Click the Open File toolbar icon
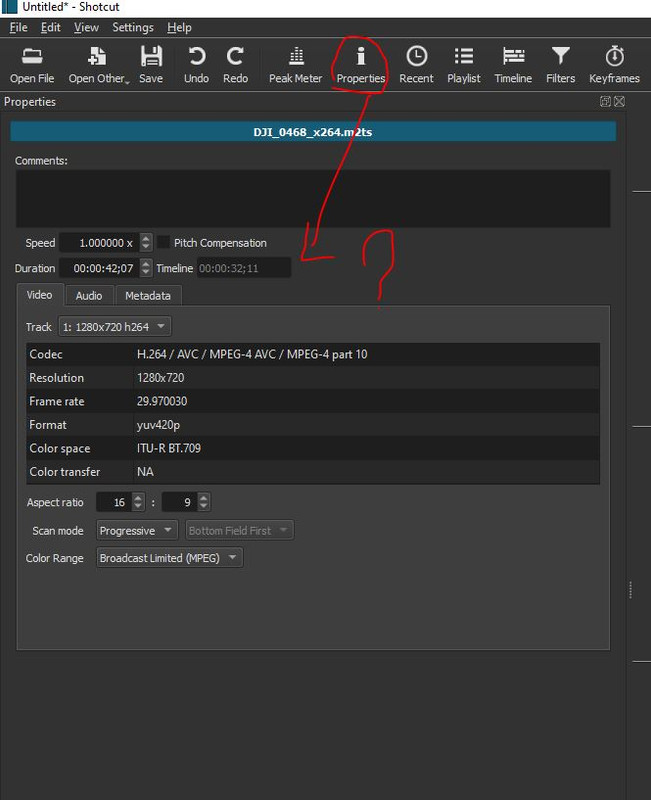This screenshot has width=651, height=800. coord(32,65)
